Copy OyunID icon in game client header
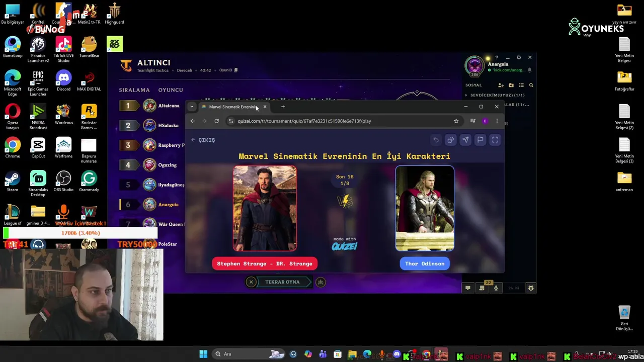This screenshot has height=362, width=644. (235, 70)
